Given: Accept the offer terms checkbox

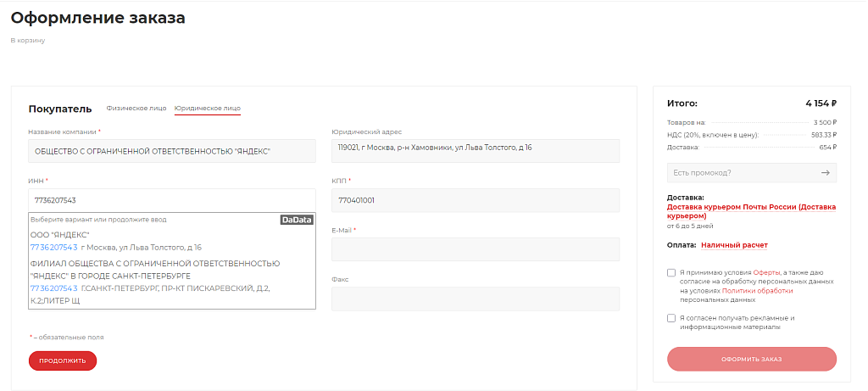Looking at the screenshot, I should pyautogui.click(x=671, y=273).
